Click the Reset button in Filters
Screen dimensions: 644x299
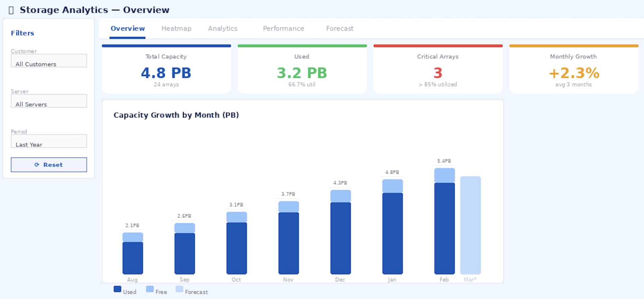coord(49,165)
